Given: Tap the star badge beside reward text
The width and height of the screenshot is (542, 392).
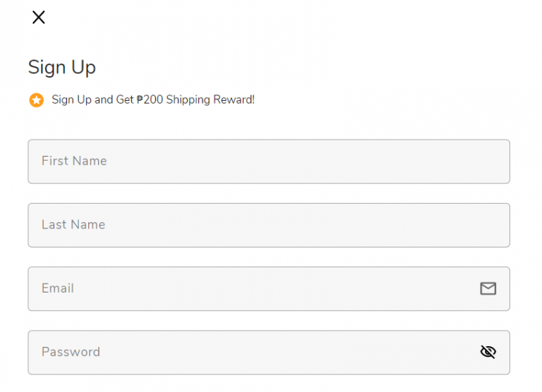Looking at the screenshot, I should pos(36,100).
